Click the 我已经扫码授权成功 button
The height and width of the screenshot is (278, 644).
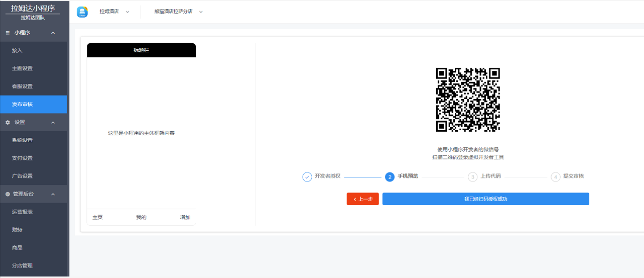(x=486, y=199)
